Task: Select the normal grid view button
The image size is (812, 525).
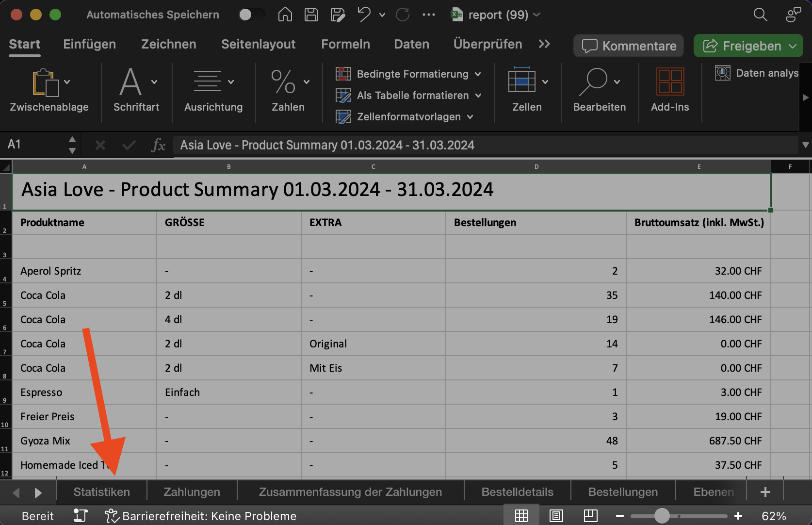Action: click(521, 516)
